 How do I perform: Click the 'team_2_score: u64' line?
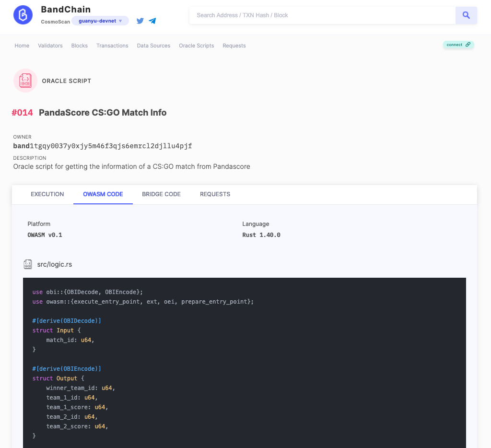pyautogui.click(x=77, y=426)
